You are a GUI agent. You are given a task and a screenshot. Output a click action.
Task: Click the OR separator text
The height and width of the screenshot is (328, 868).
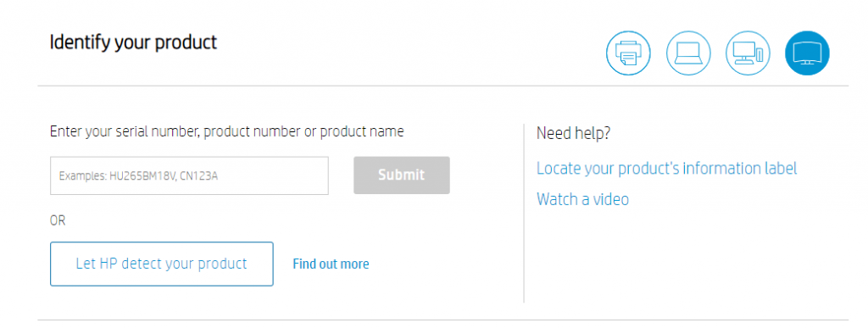pos(58,220)
